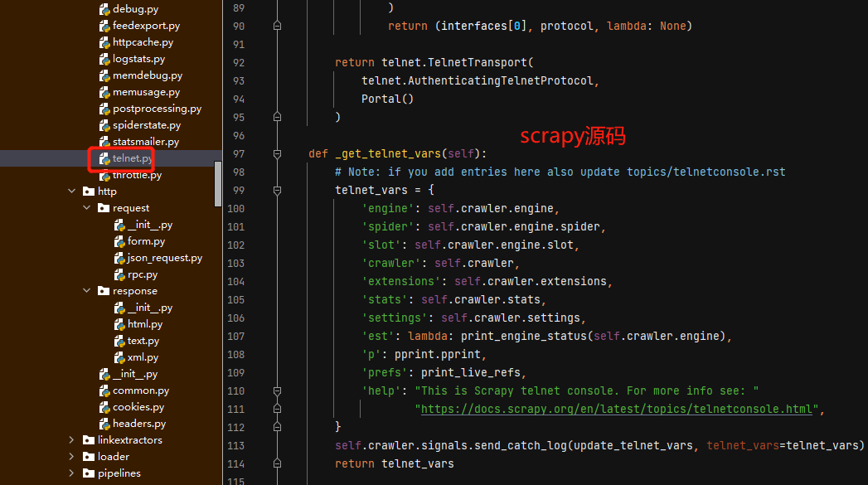The height and width of the screenshot is (485, 868).
Task: Collapse the response folder
Action: [87, 291]
